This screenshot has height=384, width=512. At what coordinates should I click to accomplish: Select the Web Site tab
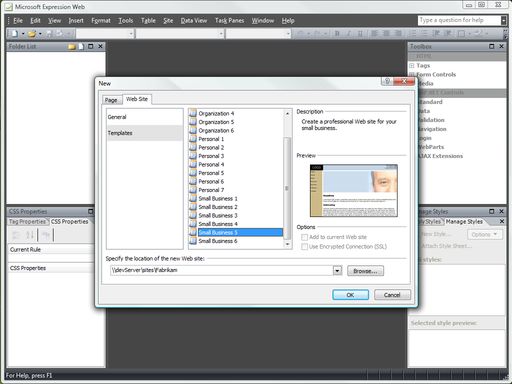pos(137,99)
